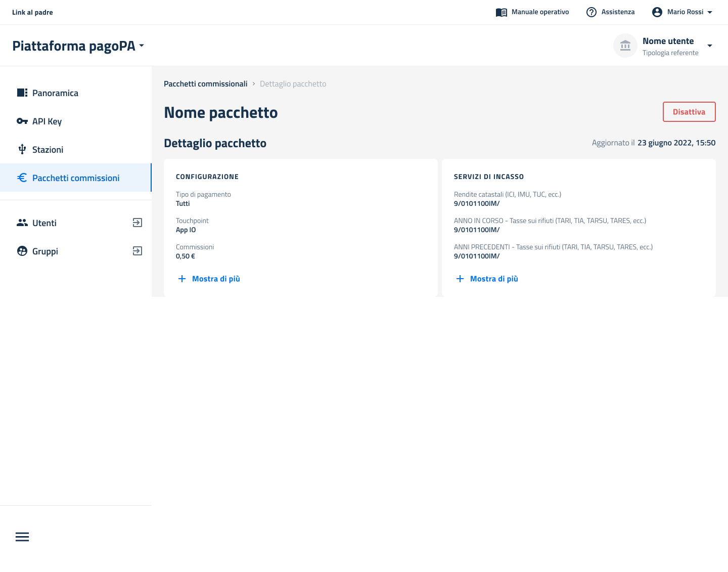Expand Mostra di più in Configurazione card
The width and height of the screenshot is (728, 572).
(209, 279)
